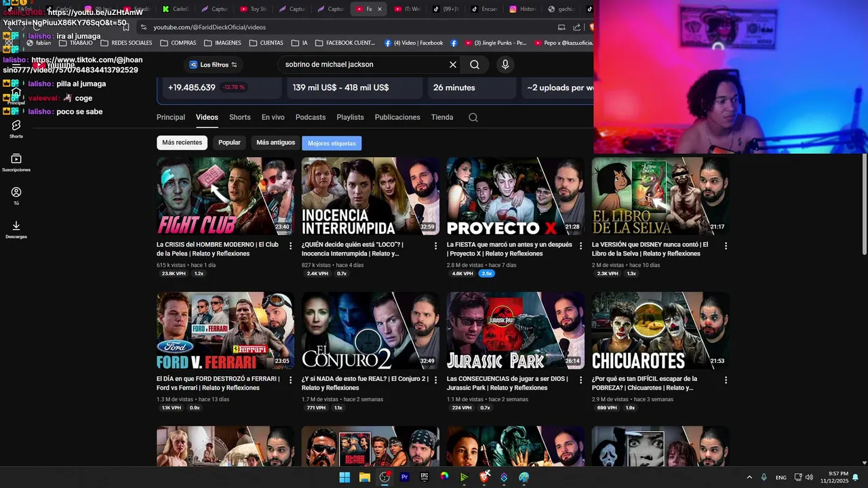This screenshot has width=868, height=488.
Task: Open the Brave browser taskbar icon
Action: click(x=484, y=477)
